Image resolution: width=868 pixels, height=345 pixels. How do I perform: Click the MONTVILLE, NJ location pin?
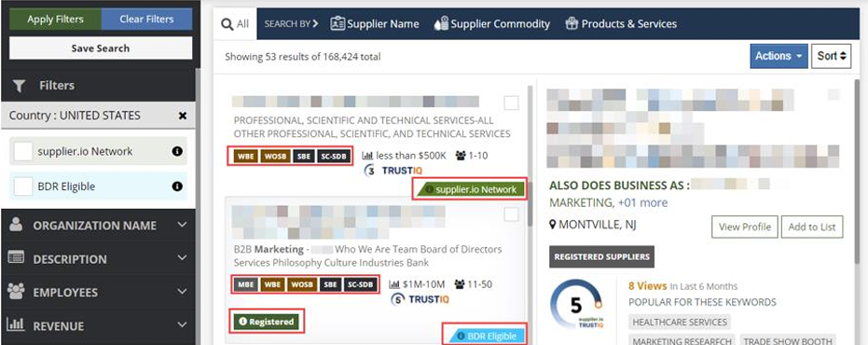tap(553, 225)
